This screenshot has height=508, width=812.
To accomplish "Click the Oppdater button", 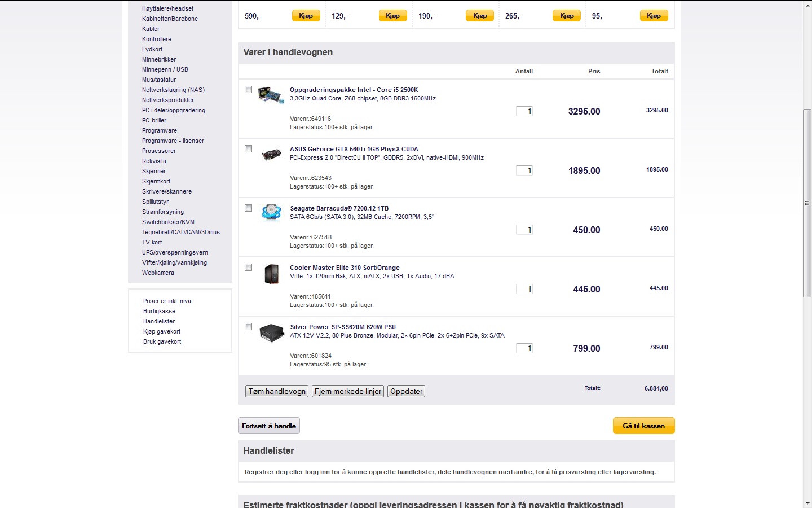I will pos(406,391).
